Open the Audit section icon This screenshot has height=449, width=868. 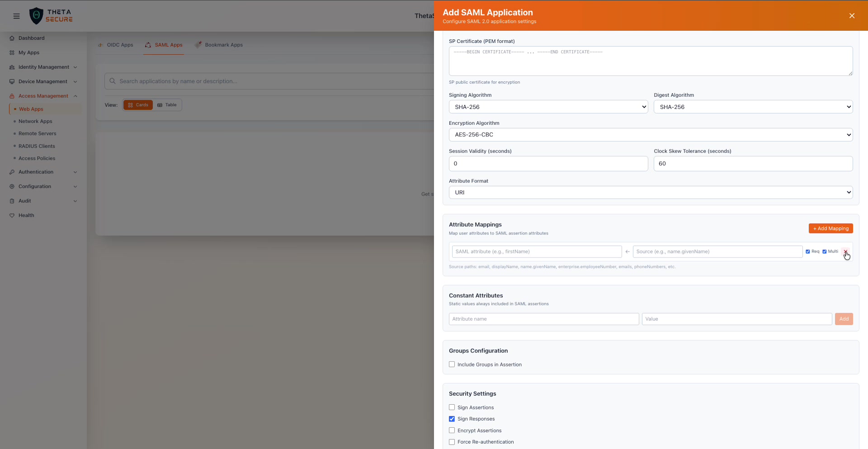pos(12,201)
